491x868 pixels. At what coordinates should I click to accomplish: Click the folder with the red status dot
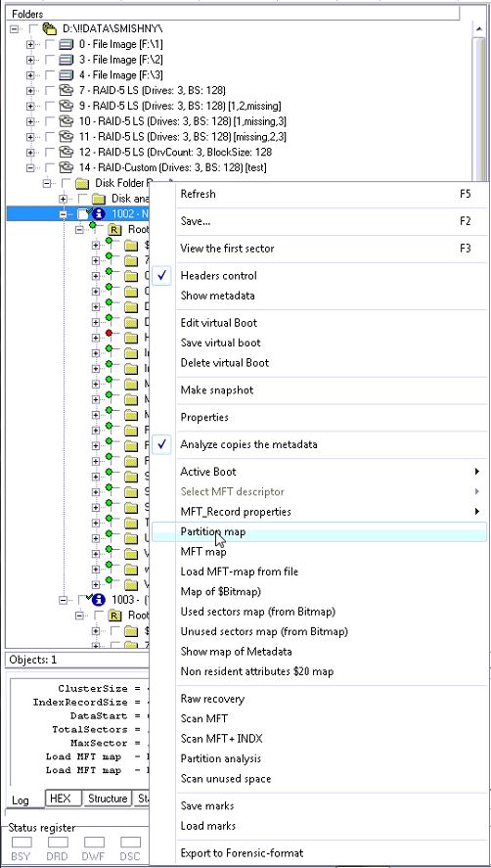(x=131, y=338)
